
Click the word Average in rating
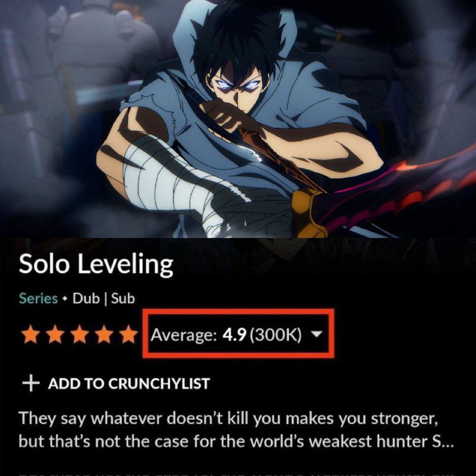(183, 335)
